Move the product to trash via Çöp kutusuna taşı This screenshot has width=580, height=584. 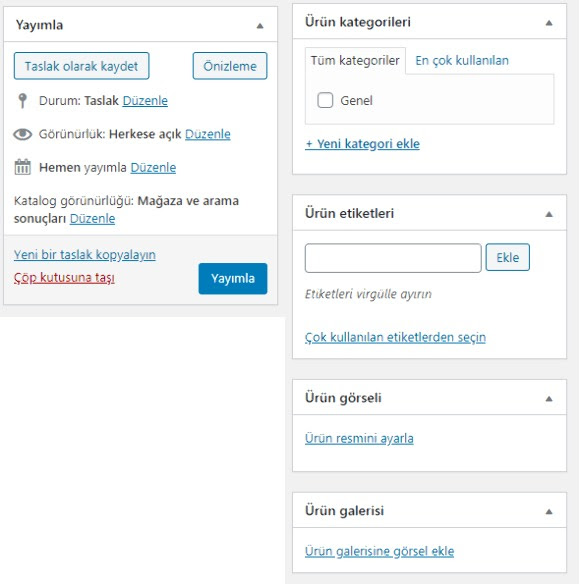64,278
